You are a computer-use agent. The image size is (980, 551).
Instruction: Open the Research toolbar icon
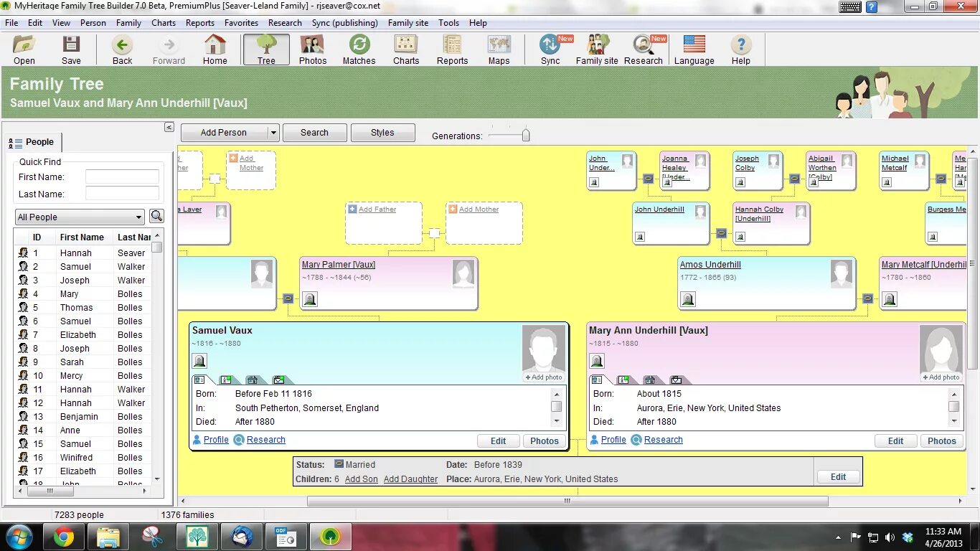pyautogui.click(x=643, y=50)
